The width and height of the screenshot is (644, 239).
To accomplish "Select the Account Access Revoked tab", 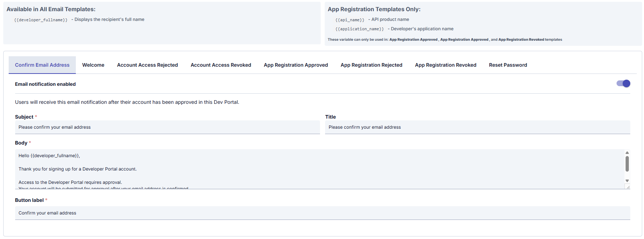I will (x=221, y=65).
